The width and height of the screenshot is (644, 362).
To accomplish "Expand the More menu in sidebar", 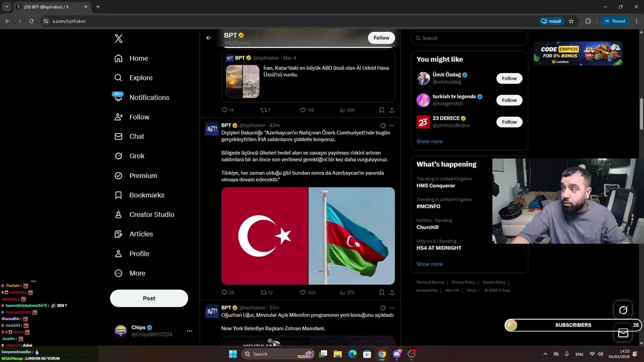I will pyautogui.click(x=130, y=274).
